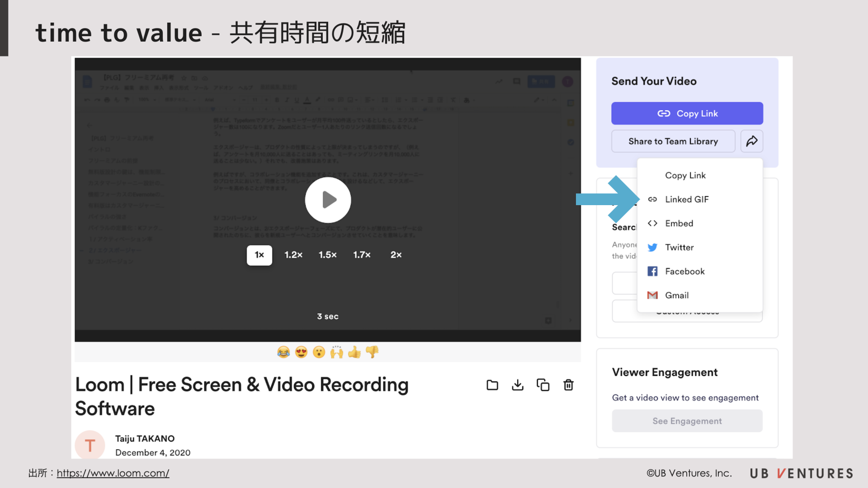The height and width of the screenshot is (488, 868).
Task: React with thumbs down emoji
Action: pyautogui.click(x=372, y=352)
